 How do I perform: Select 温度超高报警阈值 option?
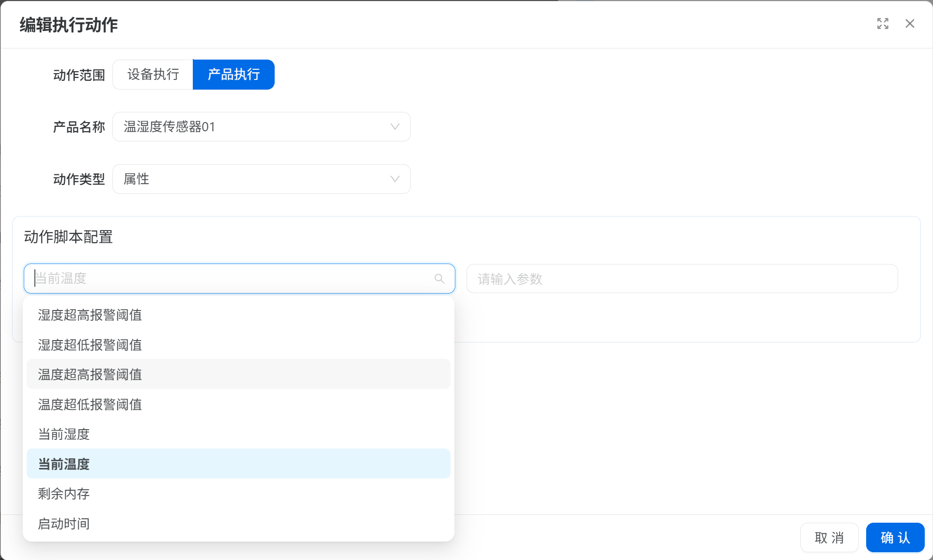pyautogui.click(x=90, y=374)
